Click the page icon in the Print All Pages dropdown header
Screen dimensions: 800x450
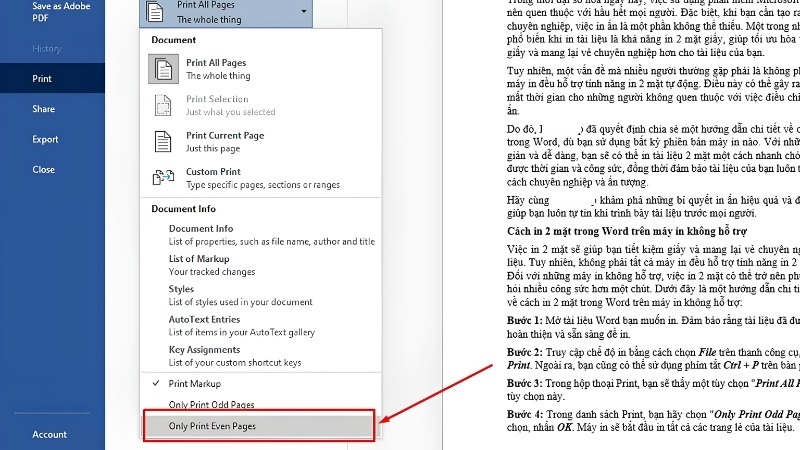click(x=155, y=12)
